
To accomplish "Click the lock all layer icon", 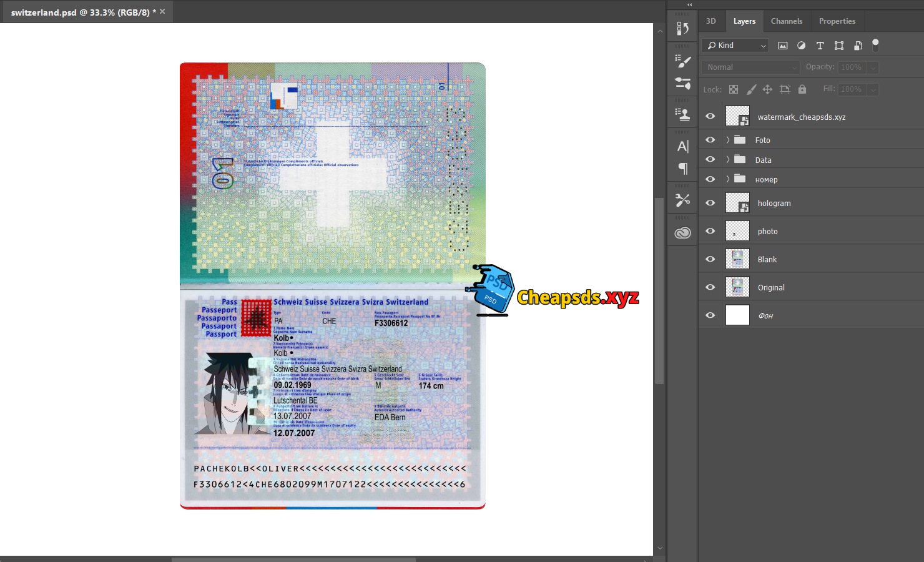I will tap(802, 89).
